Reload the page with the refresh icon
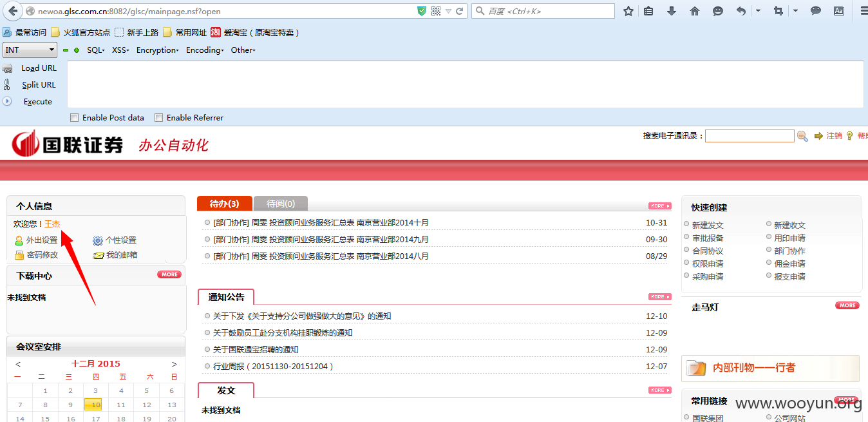Screen dimensions: 868x422 [460, 11]
